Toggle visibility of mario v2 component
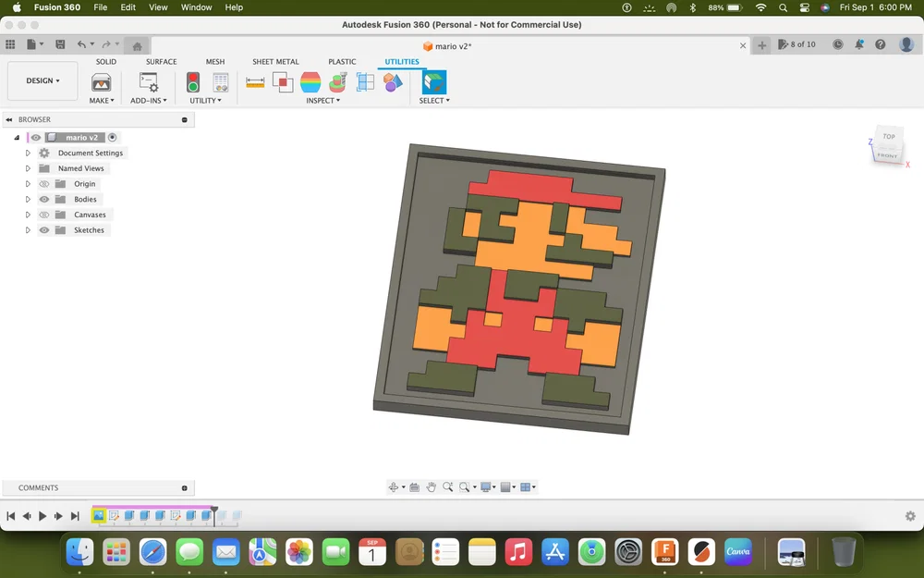 [36, 138]
